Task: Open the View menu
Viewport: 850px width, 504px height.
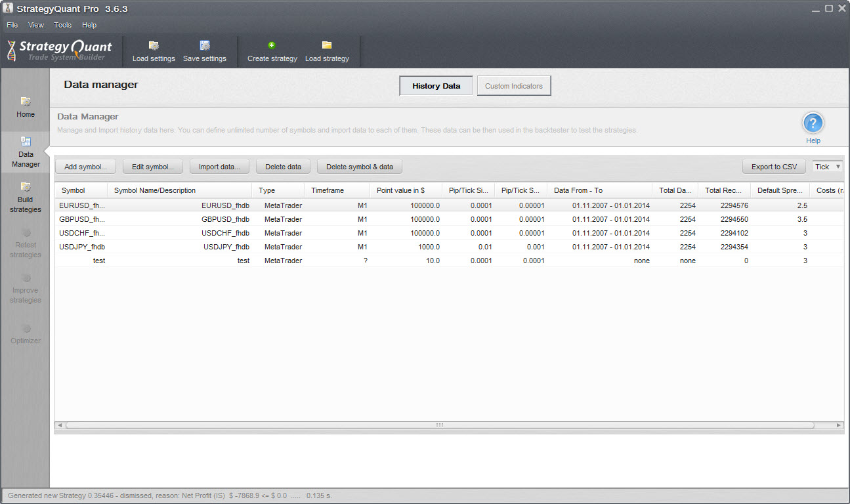Action: [x=36, y=25]
